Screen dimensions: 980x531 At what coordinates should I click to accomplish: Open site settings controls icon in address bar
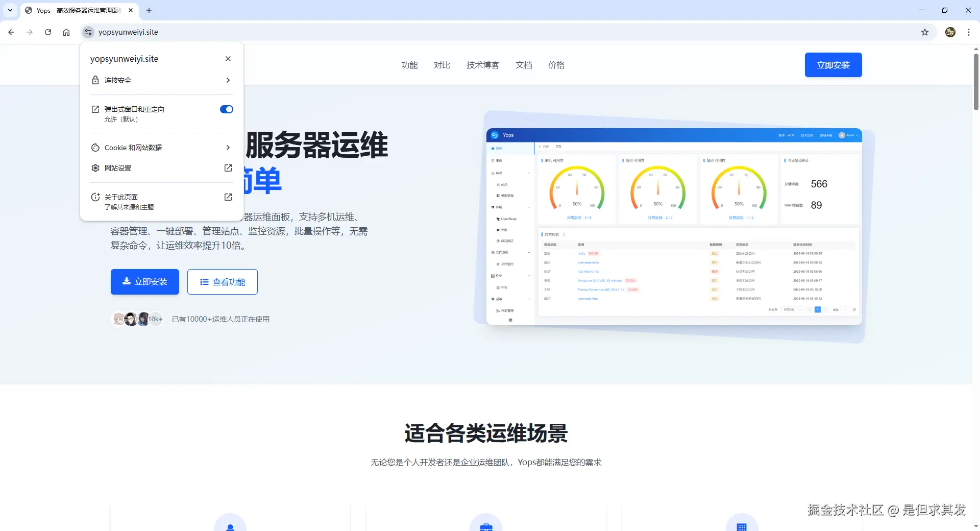(88, 32)
